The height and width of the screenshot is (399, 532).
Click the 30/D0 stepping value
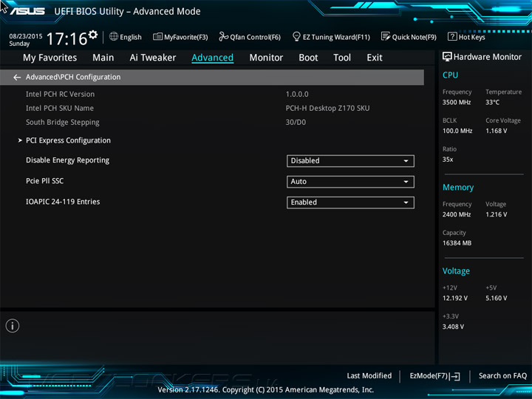click(296, 123)
